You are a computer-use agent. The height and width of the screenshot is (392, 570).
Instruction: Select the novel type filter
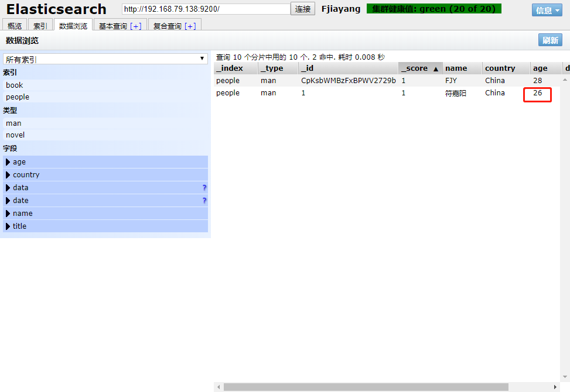pyautogui.click(x=15, y=135)
